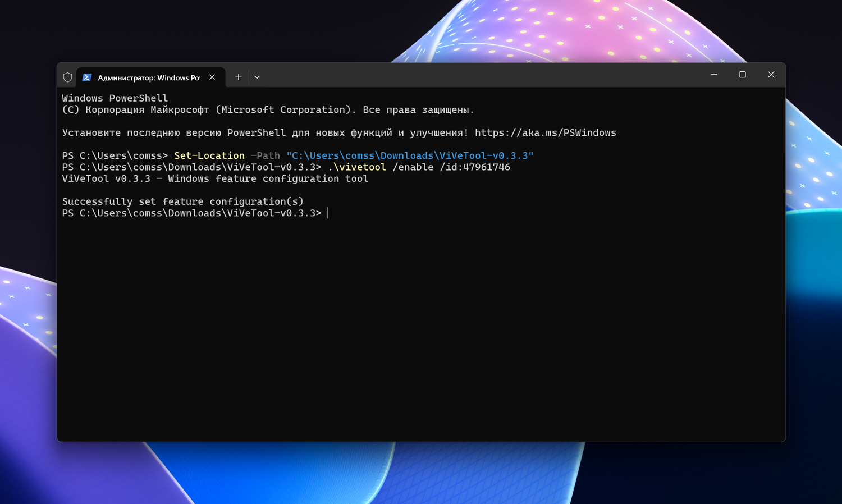Expand the new tab profile dropdown
842x504 pixels.
[257, 77]
